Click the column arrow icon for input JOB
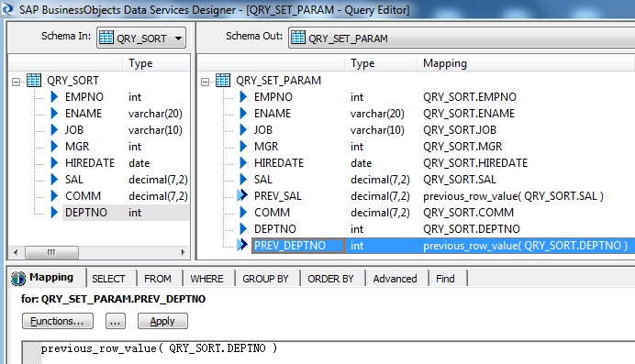 tap(54, 130)
